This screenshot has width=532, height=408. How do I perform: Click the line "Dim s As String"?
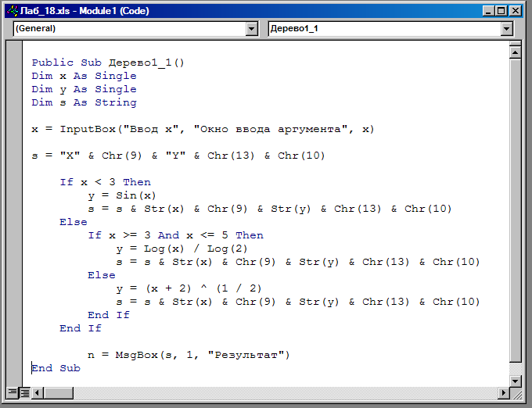point(84,102)
